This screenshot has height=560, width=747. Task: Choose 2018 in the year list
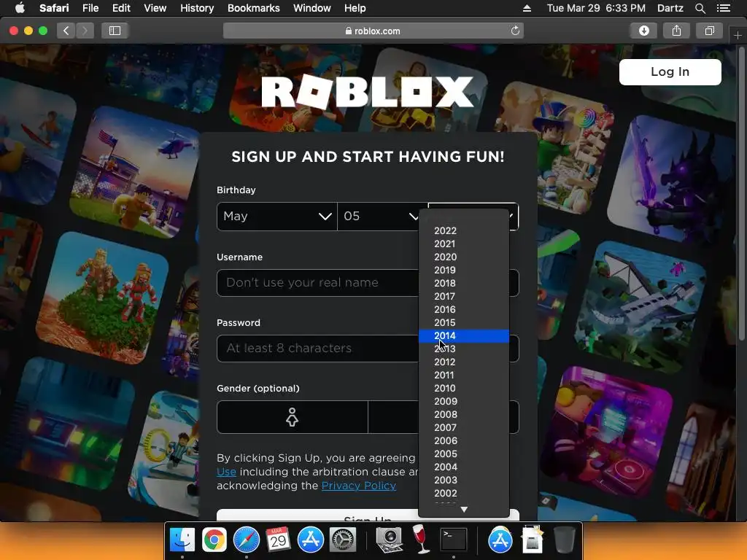pos(463,283)
